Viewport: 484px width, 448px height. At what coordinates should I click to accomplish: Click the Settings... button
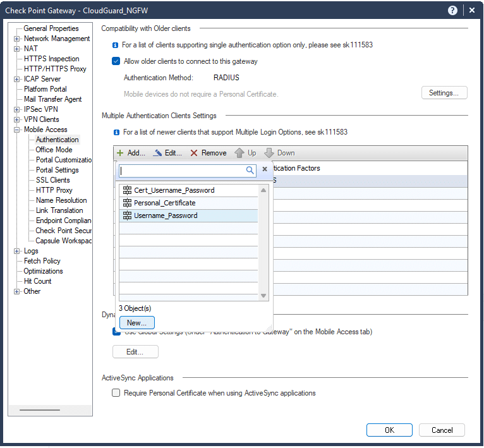(444, 93)
